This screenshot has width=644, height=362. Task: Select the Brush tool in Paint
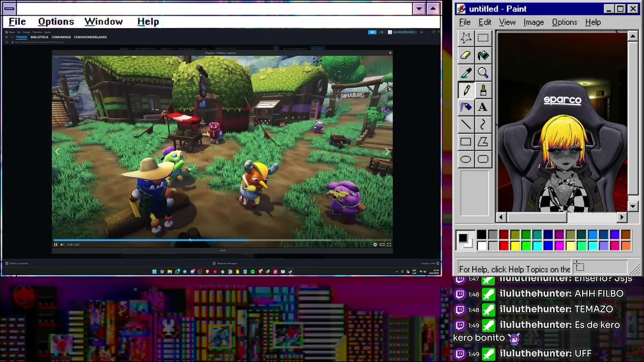483,90
